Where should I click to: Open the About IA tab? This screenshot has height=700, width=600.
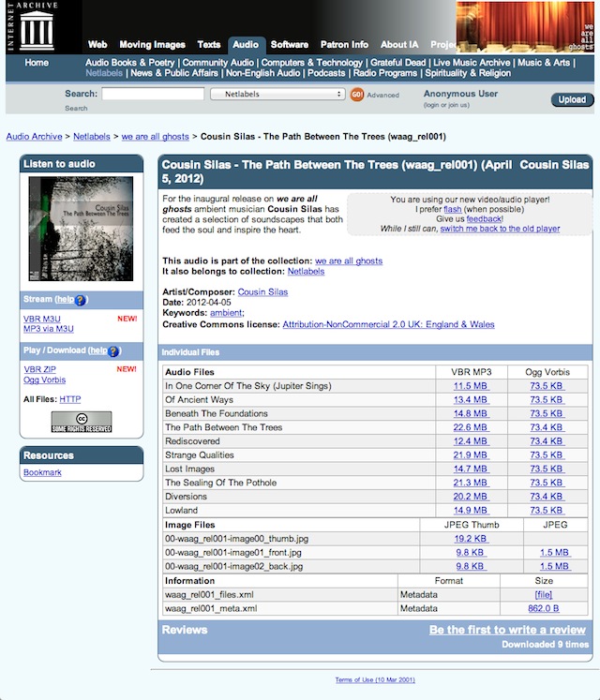pyautogui.click(x=399, y=45)
